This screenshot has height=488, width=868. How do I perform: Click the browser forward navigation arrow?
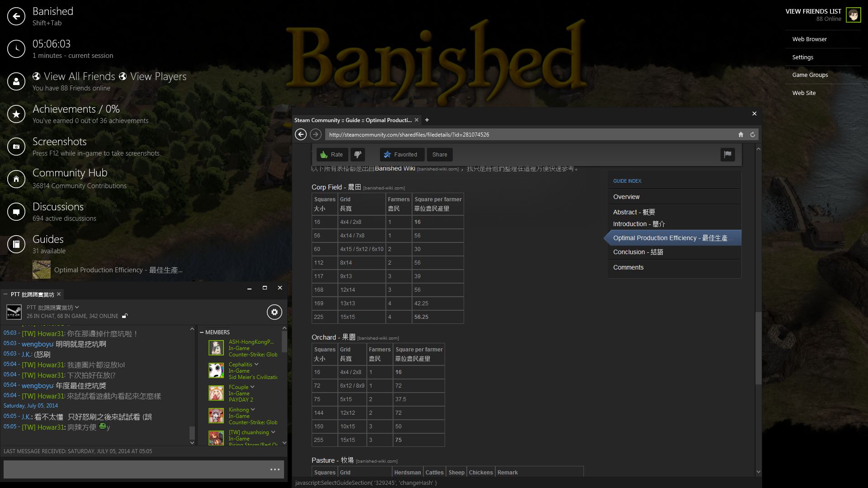coord(316,134)
